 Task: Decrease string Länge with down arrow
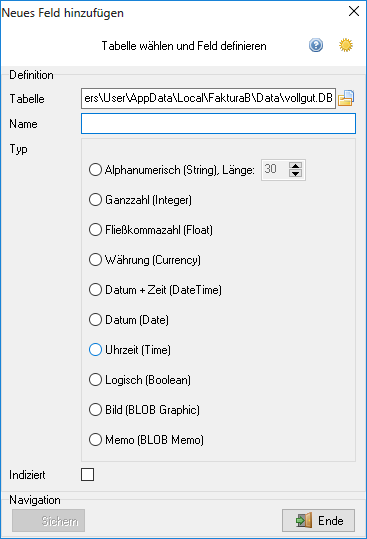pyautogui.click(x=296, y=174)
